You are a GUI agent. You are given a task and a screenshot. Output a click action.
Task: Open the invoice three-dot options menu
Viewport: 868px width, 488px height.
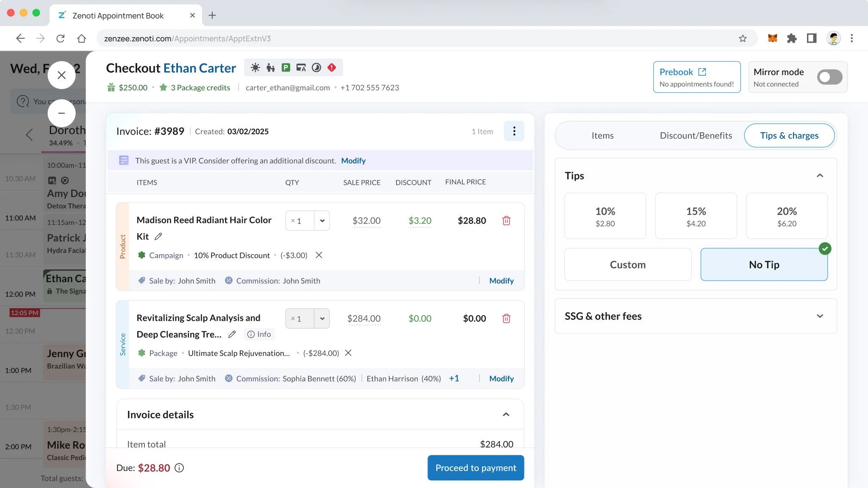coord(514,131)
